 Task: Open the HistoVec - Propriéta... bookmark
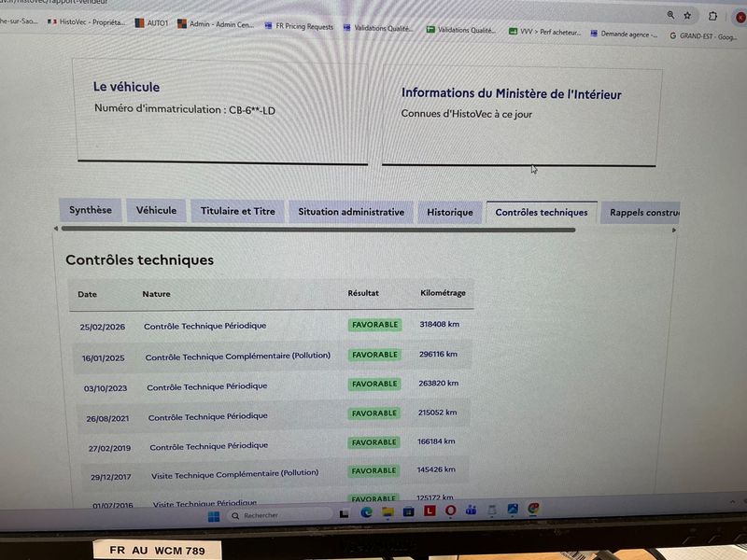tap(86, 21)
